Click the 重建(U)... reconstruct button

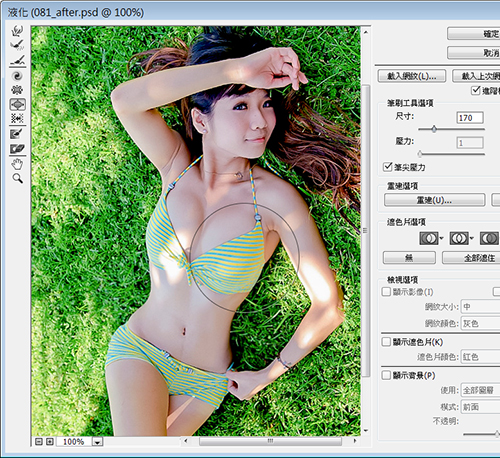(434, 200)
